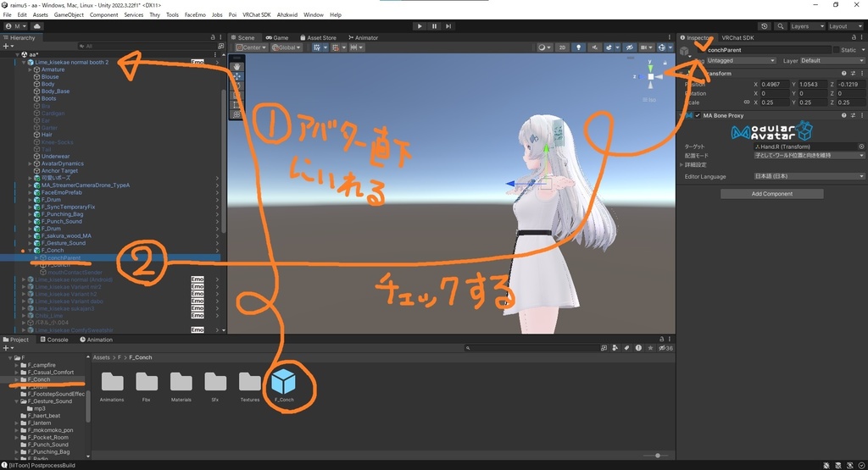
Task: Toggle the 2D scene view button
Action: [563, 47]
